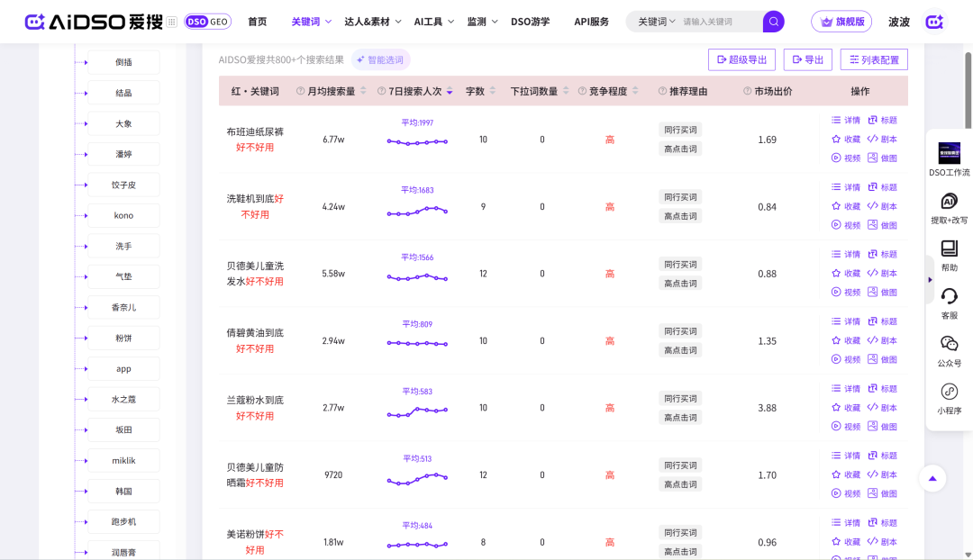Open the 达人&素材 dropdown menu

pos(372,22)
